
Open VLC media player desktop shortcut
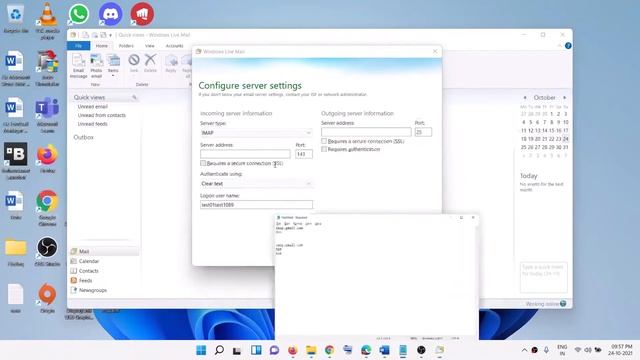pos(47,20)
